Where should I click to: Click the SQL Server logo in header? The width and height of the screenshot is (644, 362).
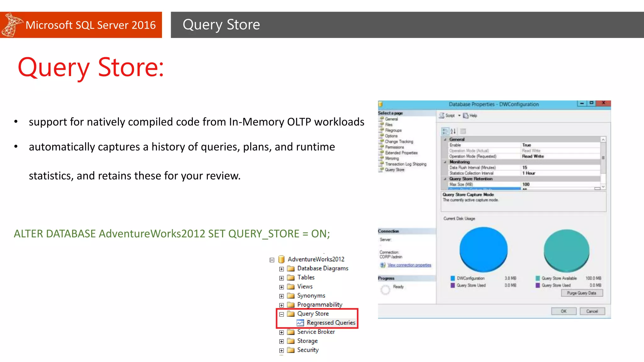[x=12, y=25]
